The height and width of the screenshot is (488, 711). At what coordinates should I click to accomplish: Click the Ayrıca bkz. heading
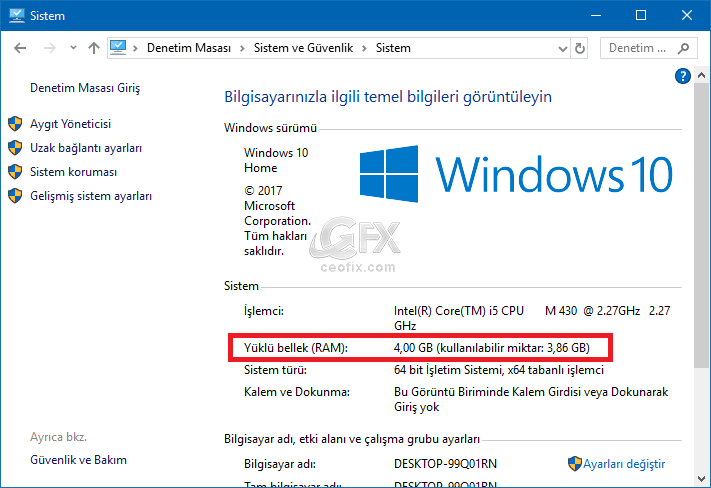click(x=58, y=437)
